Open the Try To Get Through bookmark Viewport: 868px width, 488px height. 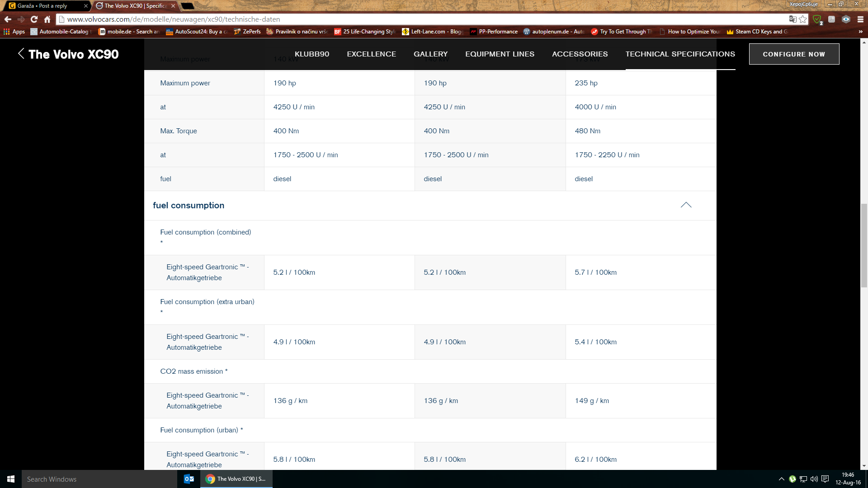coord(622,32)
